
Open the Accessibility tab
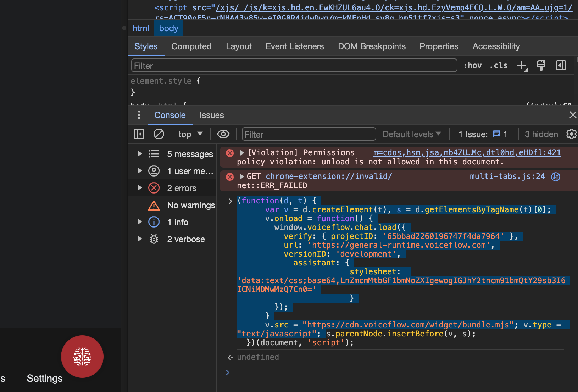(x=496, y=46)
